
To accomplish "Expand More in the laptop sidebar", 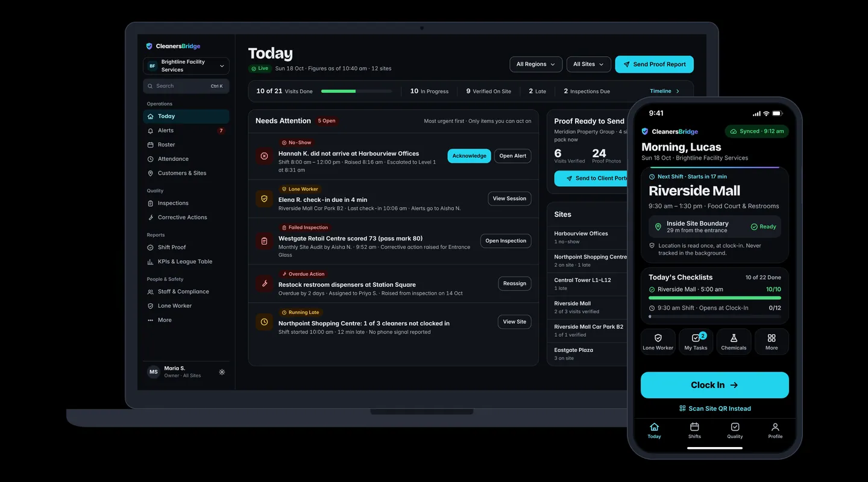I will pyautogui.click(x=186, y=320).
